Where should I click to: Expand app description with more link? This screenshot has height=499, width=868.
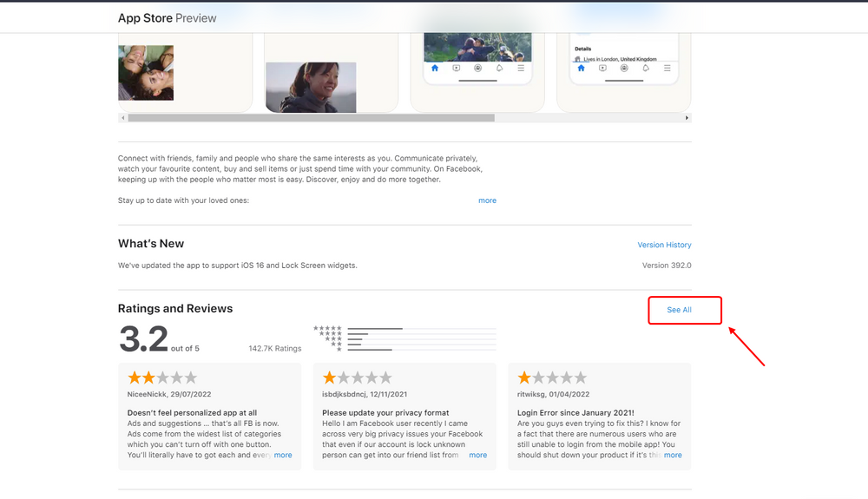487,200
